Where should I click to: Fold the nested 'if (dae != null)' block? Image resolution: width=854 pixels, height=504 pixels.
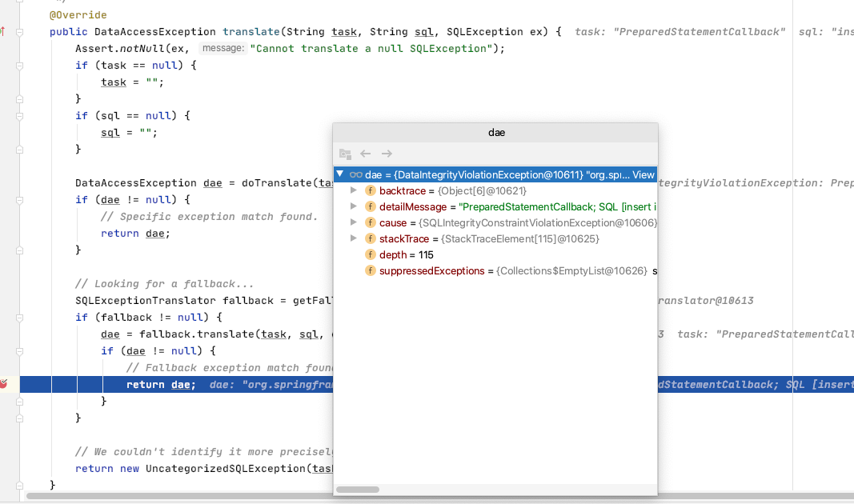click(x=19, y=352)
